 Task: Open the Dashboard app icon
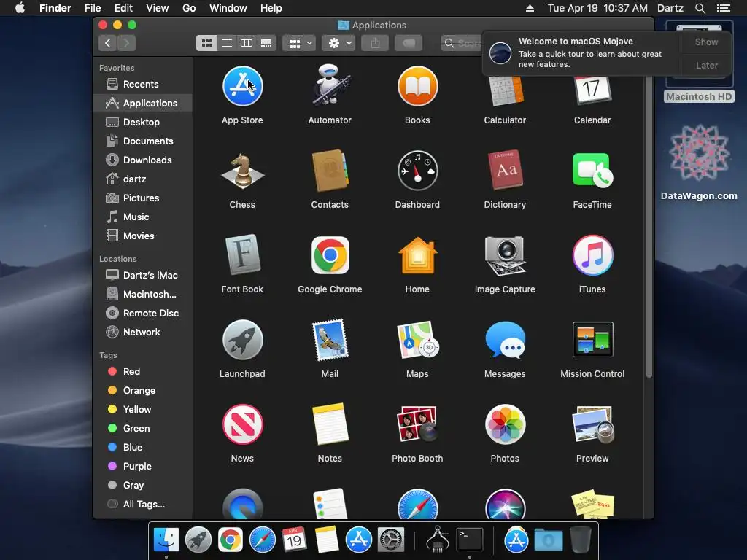click(417, 171)
